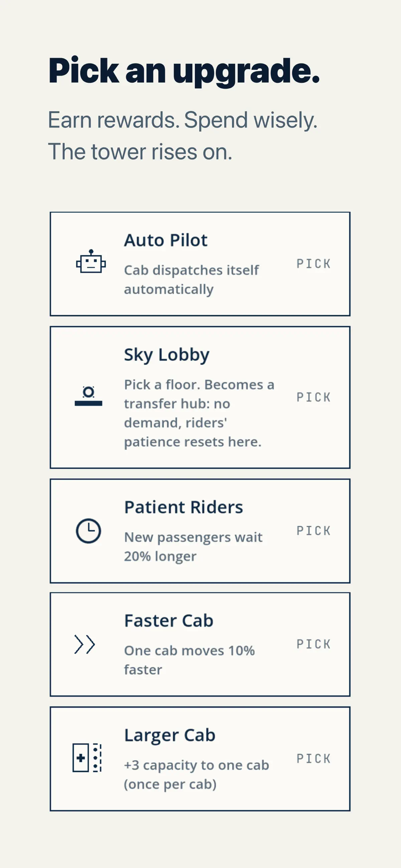Select the Faster Cab title text
401x868 pixels.
point(169,621)
